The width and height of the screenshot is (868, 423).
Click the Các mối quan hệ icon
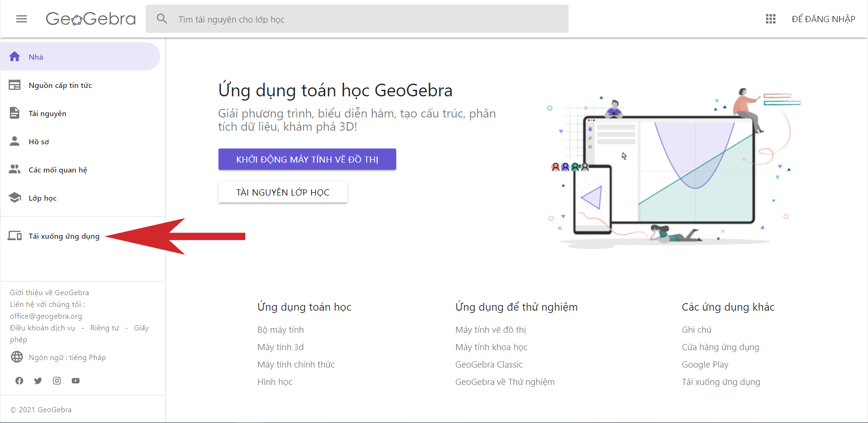pyautogui.click(x=15, y=169)
